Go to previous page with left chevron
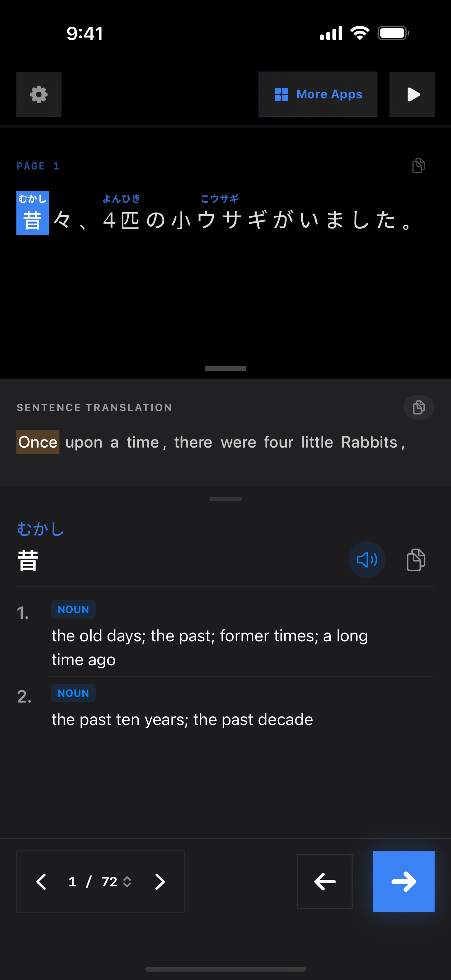This screenshot has width=451, height=980. pyautogui.click(x=41, y=882)
